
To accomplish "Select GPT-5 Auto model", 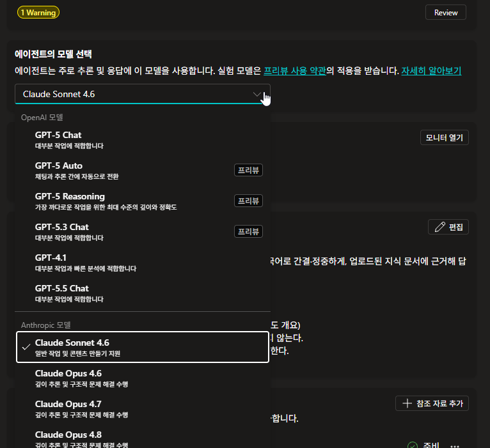I will pyautogui.click(x=143, y=171).
